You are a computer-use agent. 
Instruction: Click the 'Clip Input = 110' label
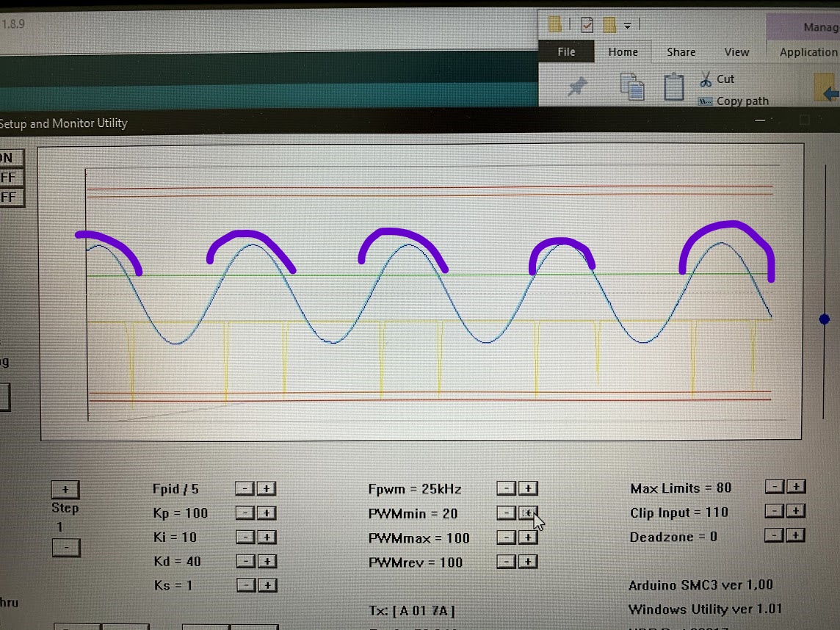click(x=679, y=513)
